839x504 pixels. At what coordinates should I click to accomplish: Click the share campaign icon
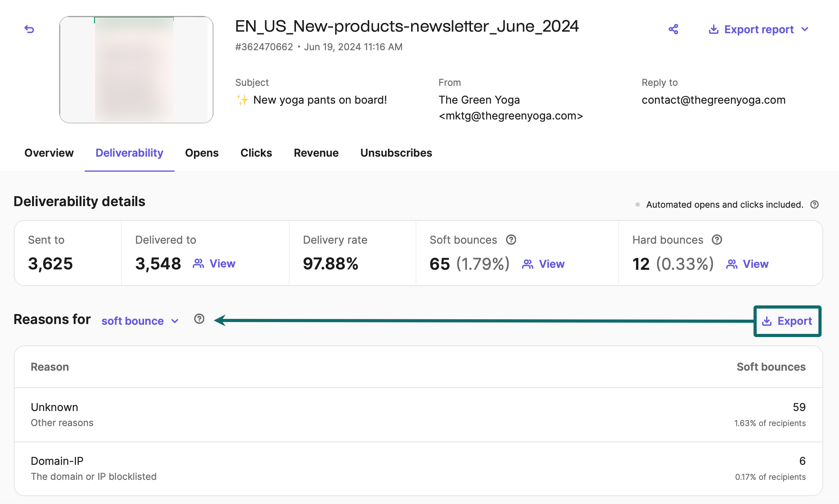pos(673,29)
